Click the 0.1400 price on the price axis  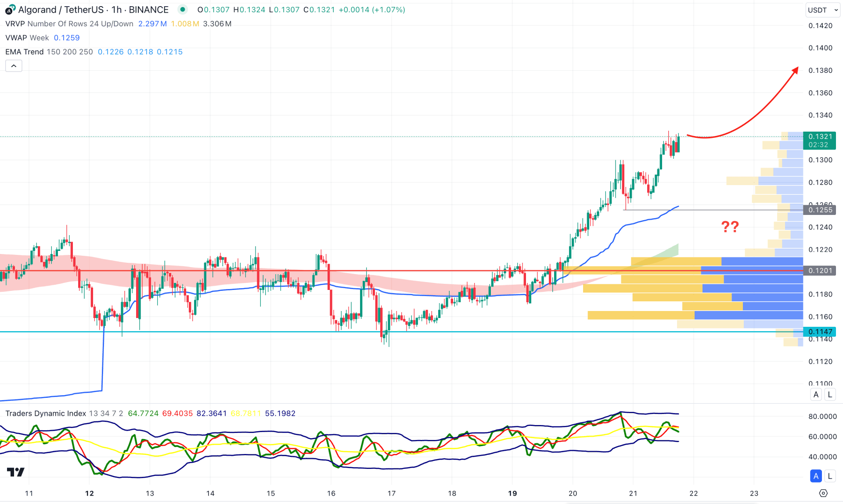point(820,48)
